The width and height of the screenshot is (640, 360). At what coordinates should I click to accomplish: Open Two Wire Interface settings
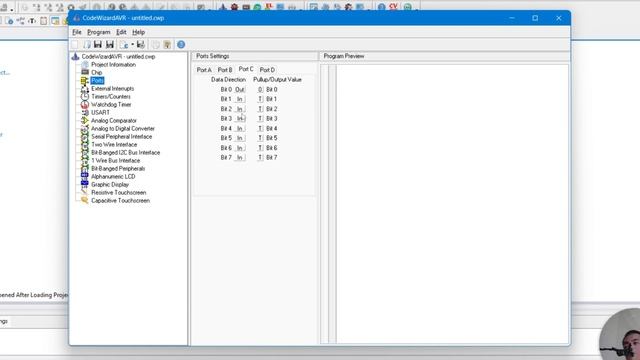click(114, 144)
